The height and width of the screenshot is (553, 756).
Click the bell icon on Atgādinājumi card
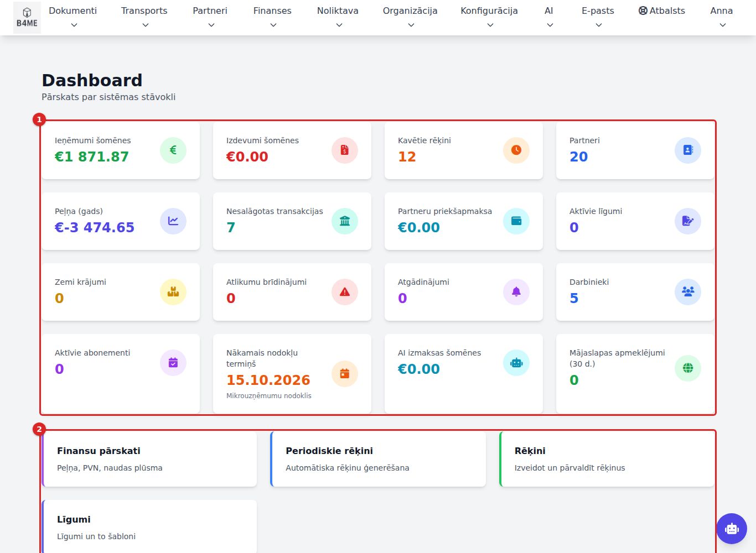click(516, 292)
